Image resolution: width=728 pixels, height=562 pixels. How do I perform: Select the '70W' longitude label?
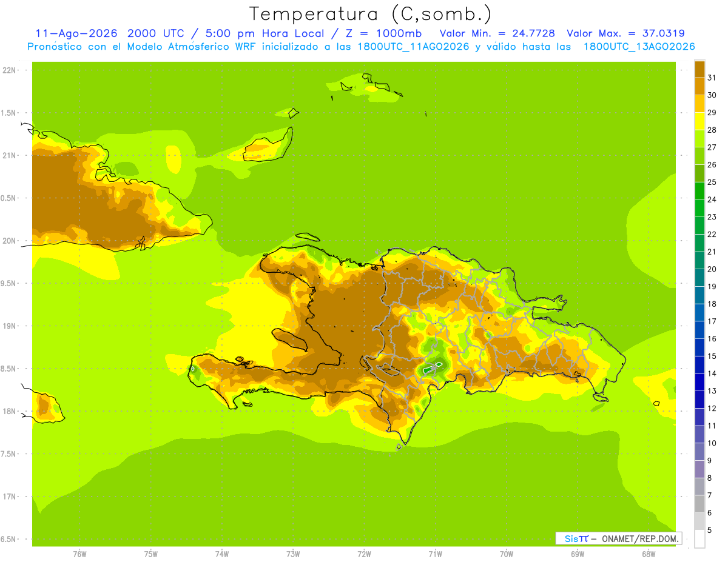(507, 554)
